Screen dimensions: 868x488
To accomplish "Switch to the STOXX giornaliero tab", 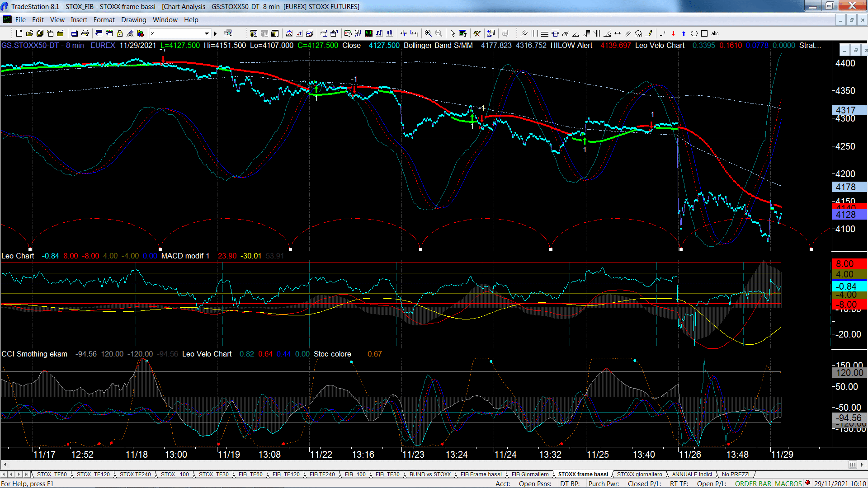I will click(639, 474).
